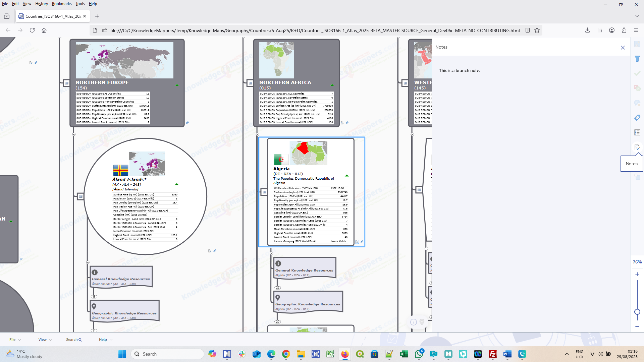644x362 pixels.
Task: Expand 20 subtopics of Algeria Geographic Knowledge
Action: pos(278,322)
